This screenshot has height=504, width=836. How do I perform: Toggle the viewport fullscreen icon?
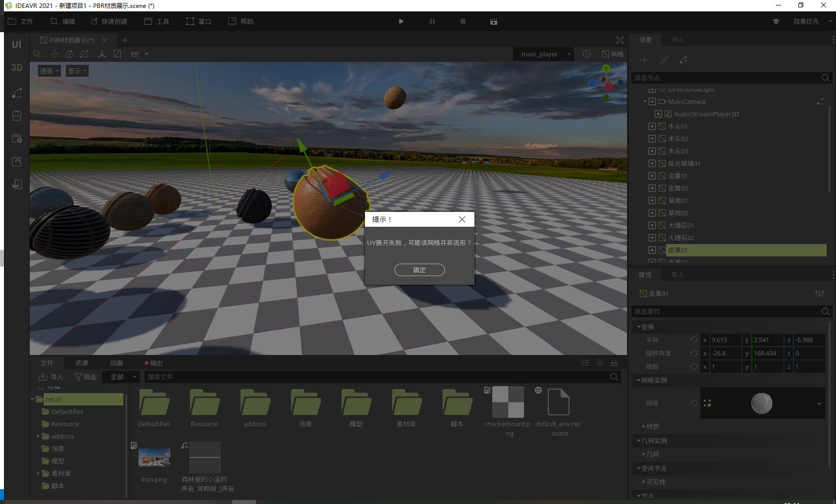point(620,40)
